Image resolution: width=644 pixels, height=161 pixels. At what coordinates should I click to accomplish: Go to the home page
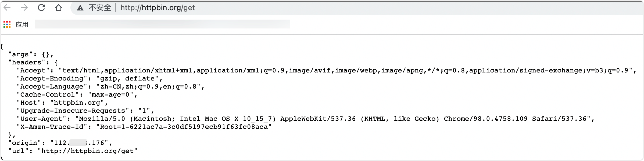tap(59, 8)
